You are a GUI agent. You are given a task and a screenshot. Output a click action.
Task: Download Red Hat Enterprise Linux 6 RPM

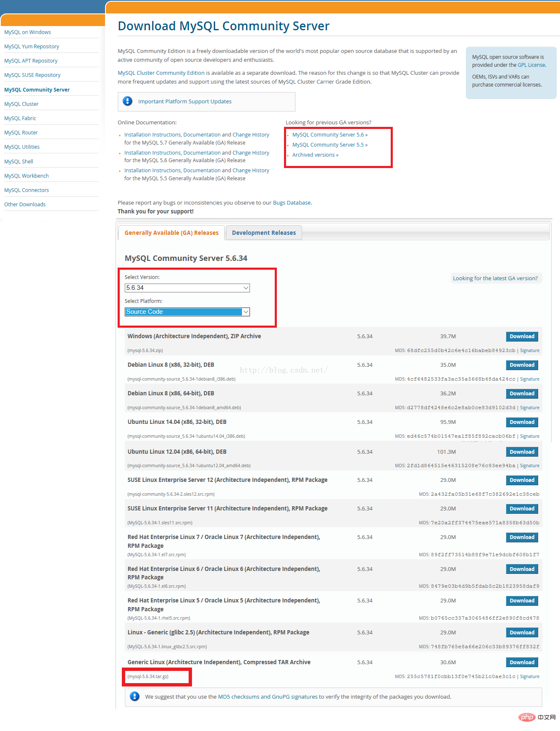click(522, 569)
